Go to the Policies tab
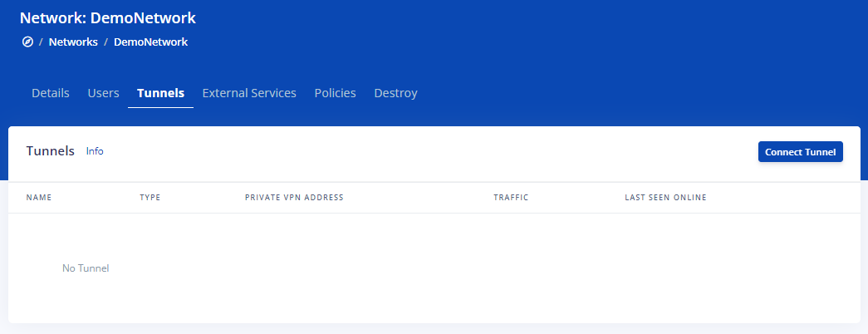 (x=335, y=93)
